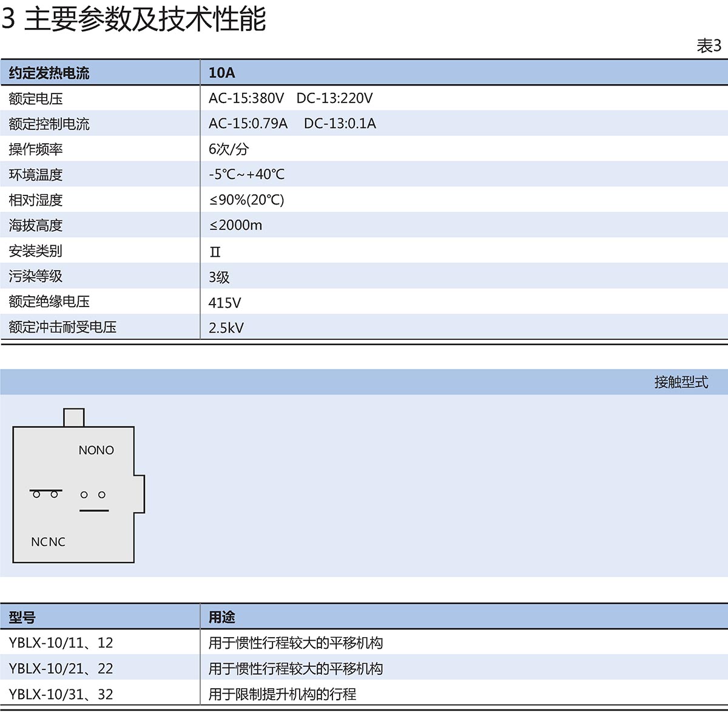This screenshot has width=728, height=713.
Task: Click the ≤2000m altitude value
Action: [235, 226]
